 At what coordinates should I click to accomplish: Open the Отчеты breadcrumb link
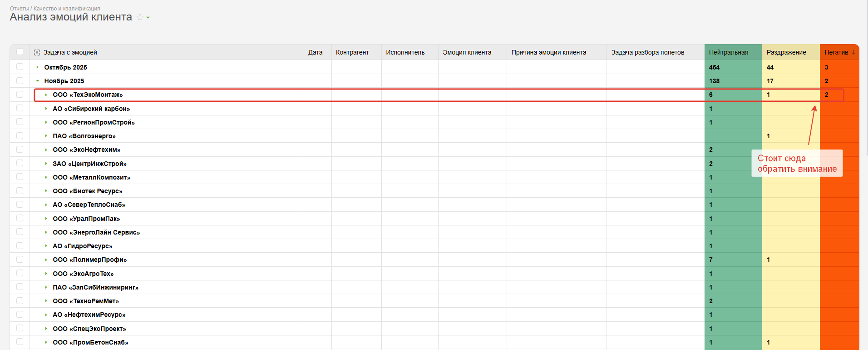tap(19, 9)
